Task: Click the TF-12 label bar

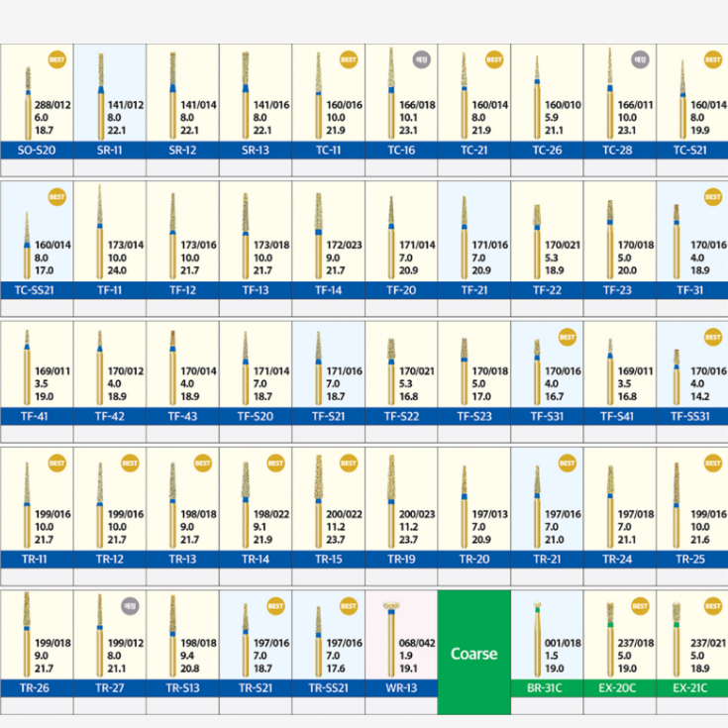Action: click(x=182, y=290)
